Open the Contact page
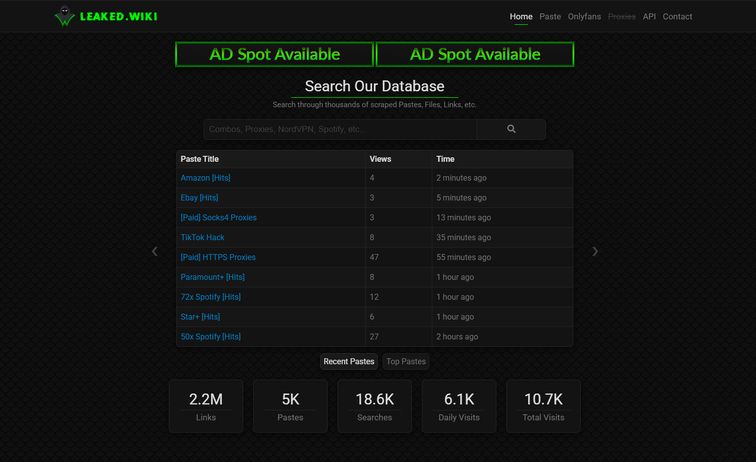This screenshot has height=462, width=756. pyautogui.click(x=677, y=16)
